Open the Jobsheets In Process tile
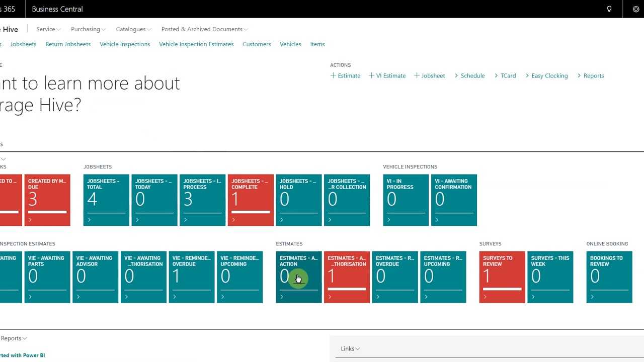 click(203, 200)
